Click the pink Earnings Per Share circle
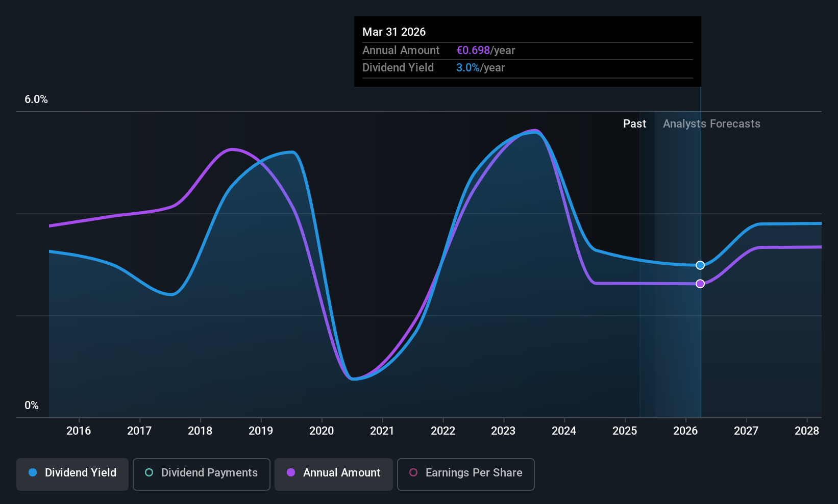 (x=413, y=472)
